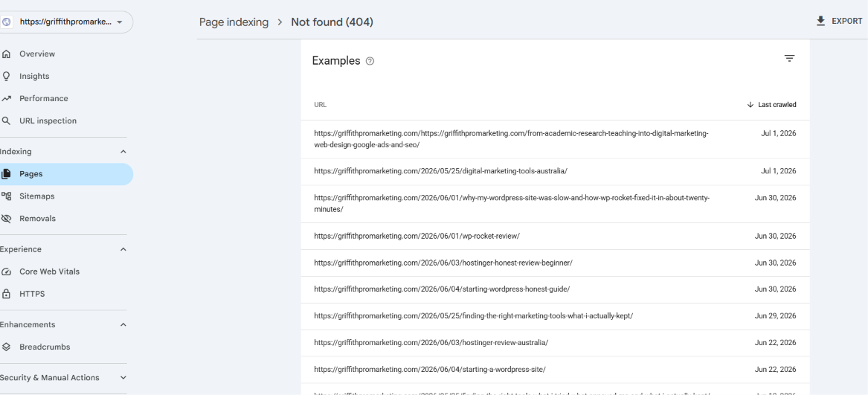Select the starting-a-wordpress-site URL row
Screen dimensions: 868x395
(x=555, y=369)
